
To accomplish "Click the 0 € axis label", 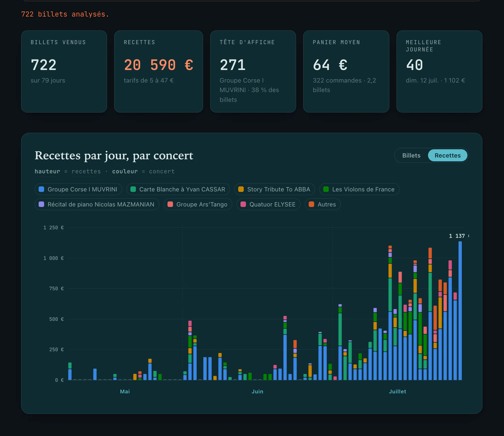I will point(59,380).
